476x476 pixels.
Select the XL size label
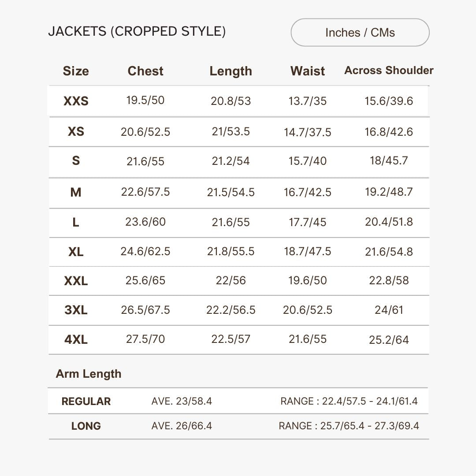(x=76, y=252)
